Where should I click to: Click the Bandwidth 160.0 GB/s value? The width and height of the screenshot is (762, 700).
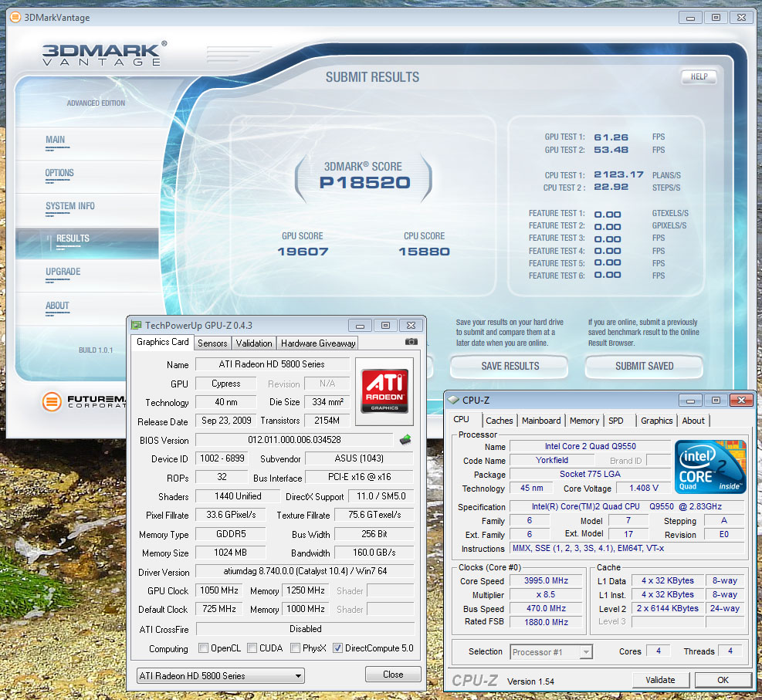pos(374,553)
